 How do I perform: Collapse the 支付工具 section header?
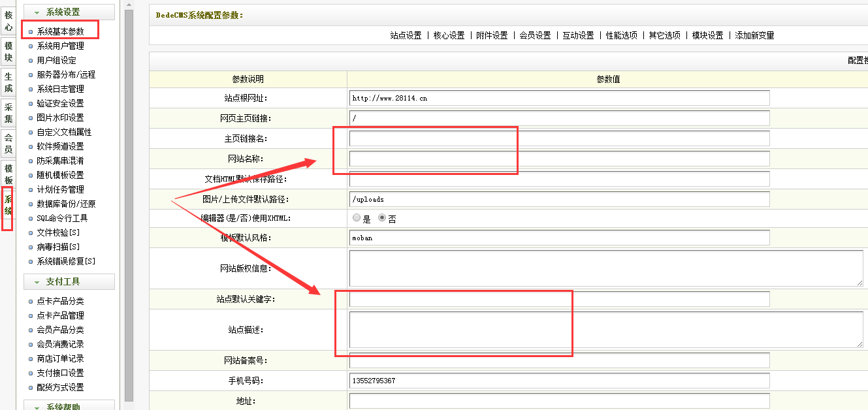[69, 281]
